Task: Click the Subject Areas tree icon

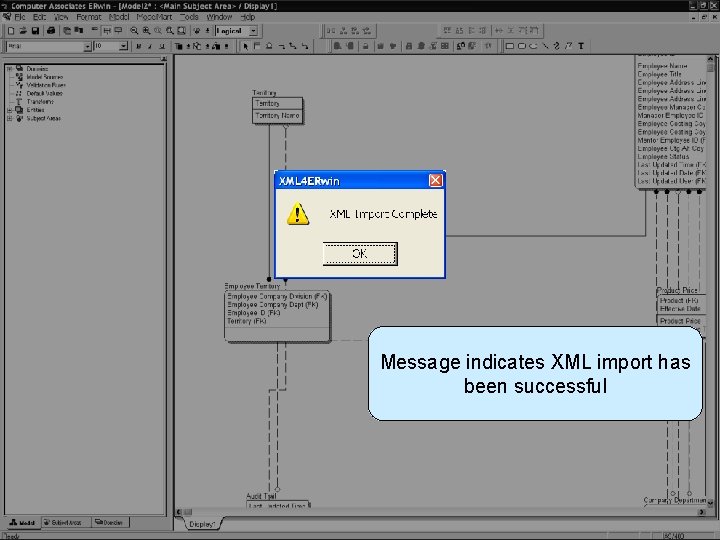Action: (19, 118)
